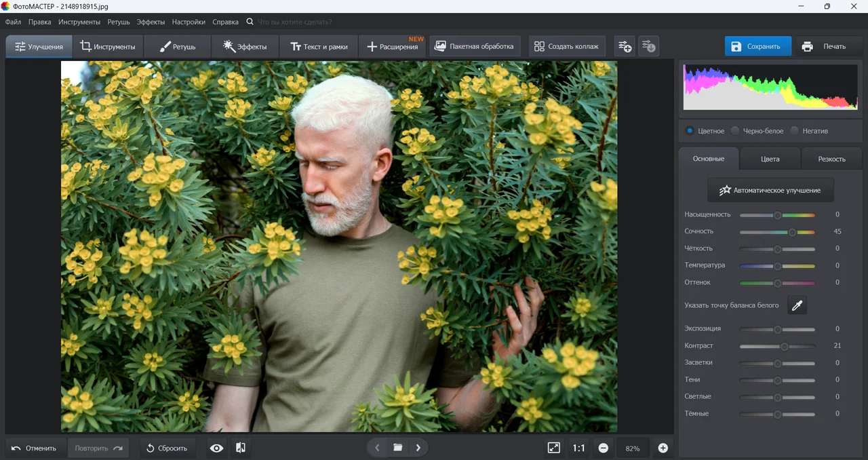Image resolution: width=868 pixels, height=460 pixels.
Task: Switch to the Цвета panel tab
Action: click(x=770, y=159)
